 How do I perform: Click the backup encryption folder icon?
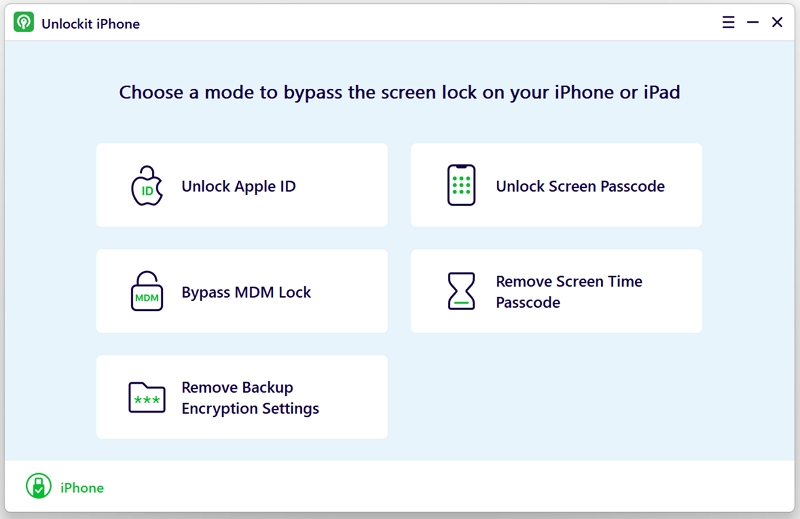coord(147,398)
